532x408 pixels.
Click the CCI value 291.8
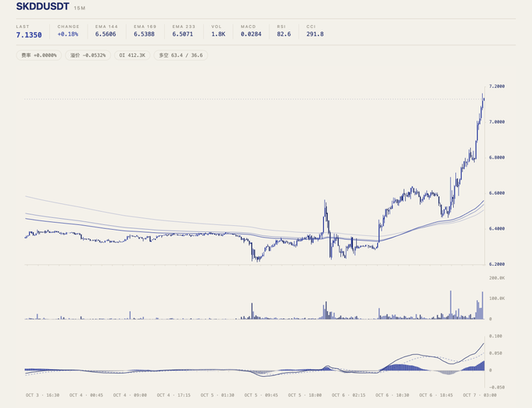[x=315, y=34]
